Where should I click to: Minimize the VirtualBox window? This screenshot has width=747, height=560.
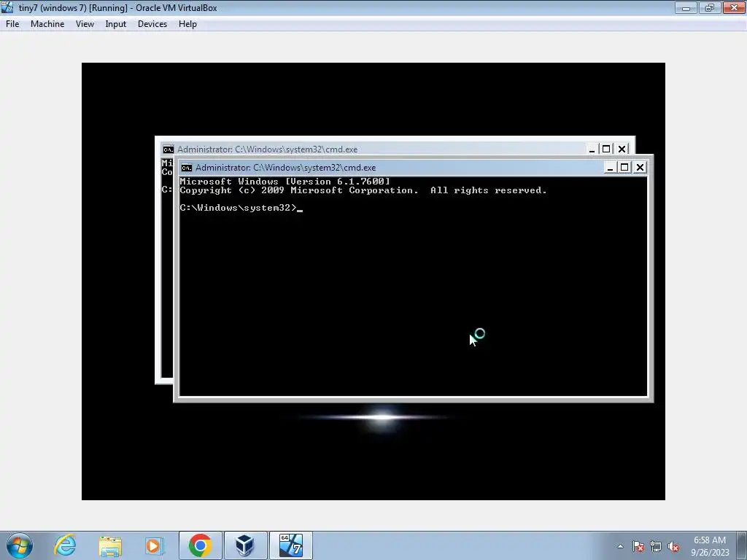[686, 7]
